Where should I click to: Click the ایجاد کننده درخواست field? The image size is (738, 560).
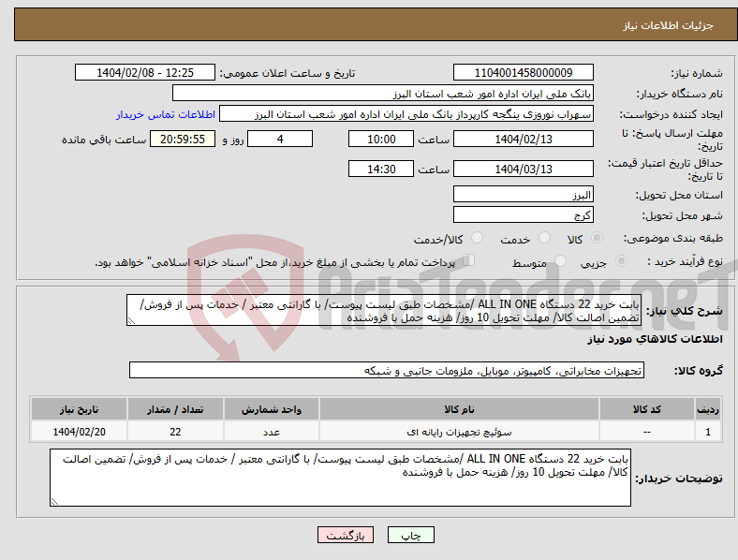point(406,114)
